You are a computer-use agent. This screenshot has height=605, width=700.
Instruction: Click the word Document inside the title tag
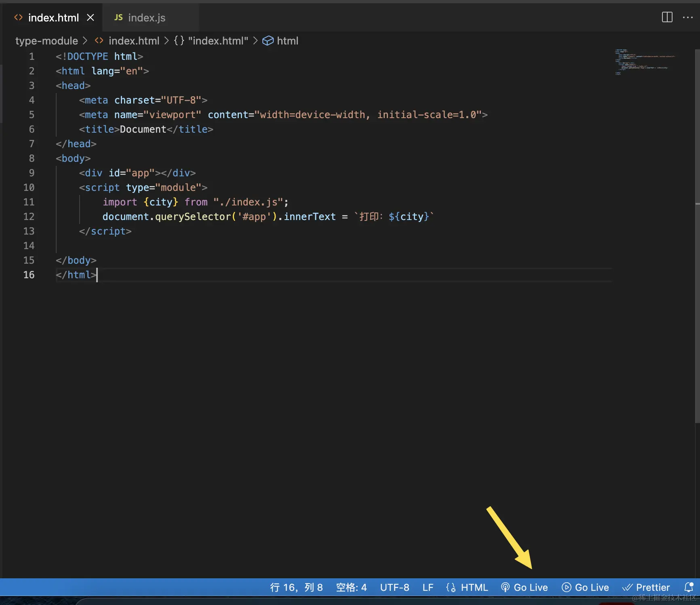coord(143,129)
